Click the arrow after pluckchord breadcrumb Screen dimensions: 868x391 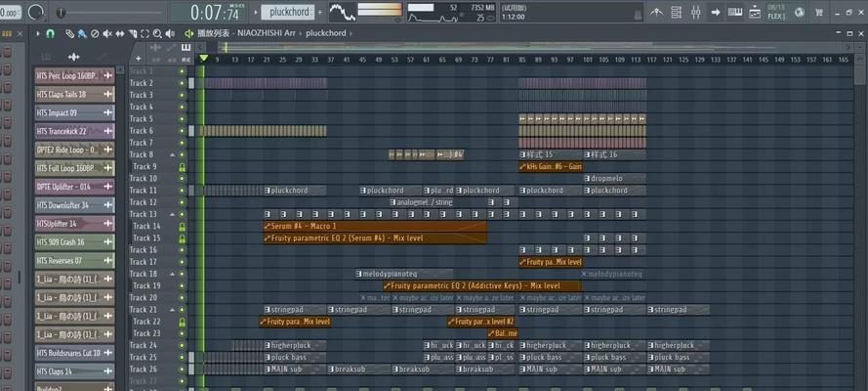point(351,33)
